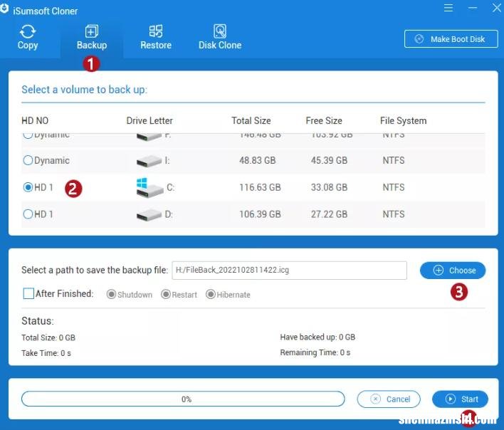Minimize the iSumsoft Cloner window
Image resolution: width=504 pixels, height=430 pixels.
[473, 8]
